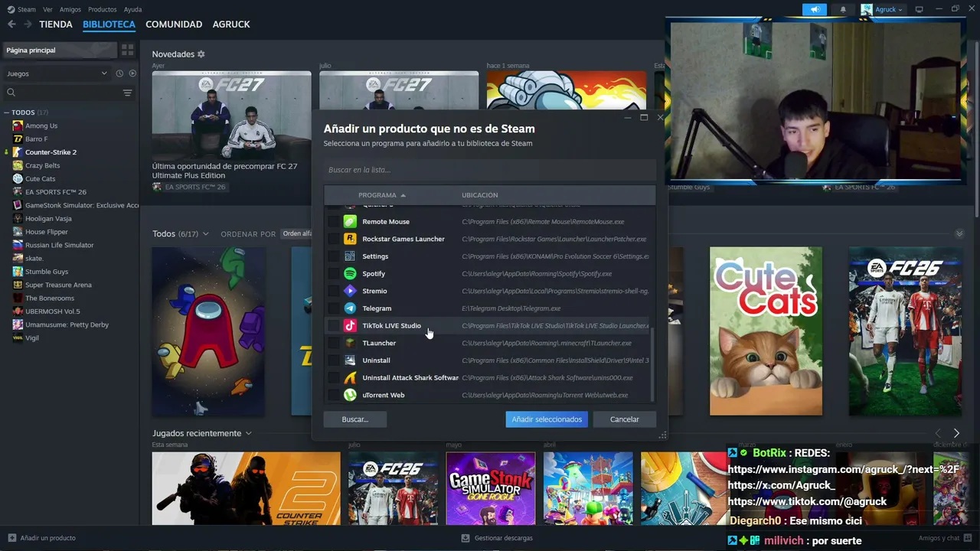Click the uTorrent Web icon
Viewport: 980px width, 551px height.
click(x=350, y=395)
